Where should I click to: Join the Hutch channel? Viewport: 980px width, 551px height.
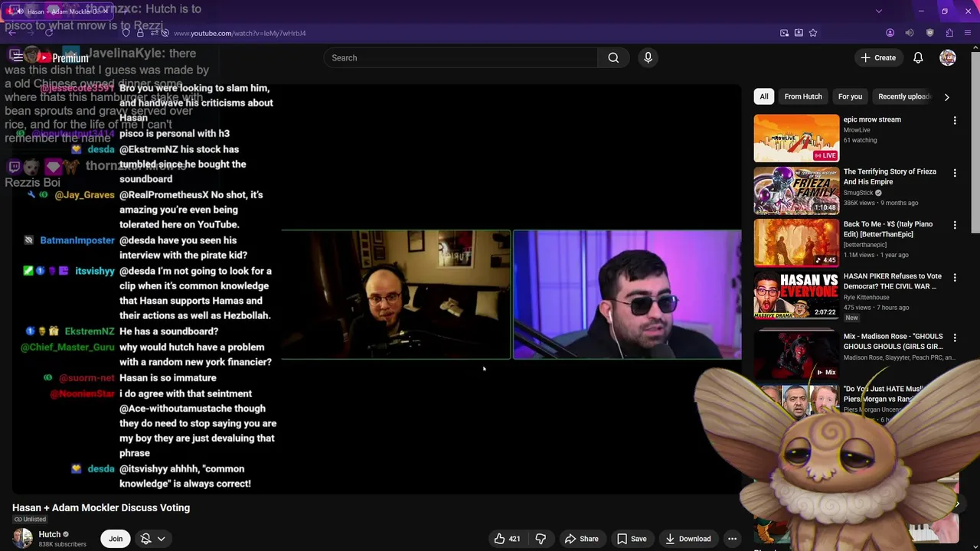(x=116, y=539)
